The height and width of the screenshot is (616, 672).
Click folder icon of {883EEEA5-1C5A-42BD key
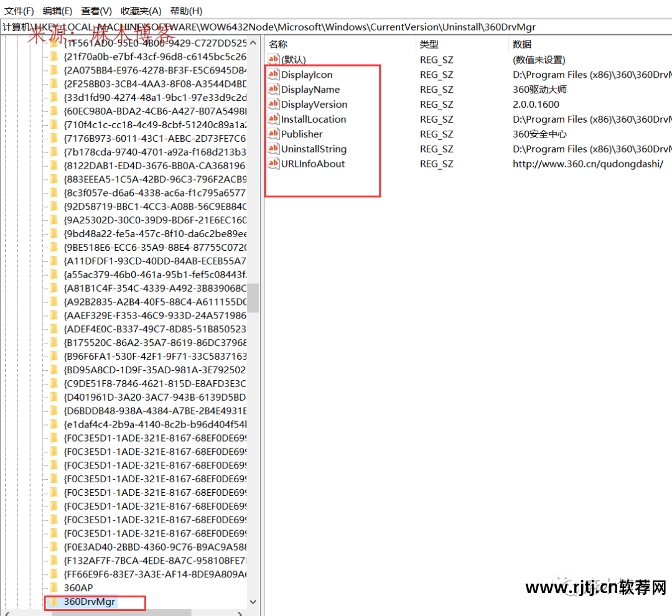tap(54, 179)
